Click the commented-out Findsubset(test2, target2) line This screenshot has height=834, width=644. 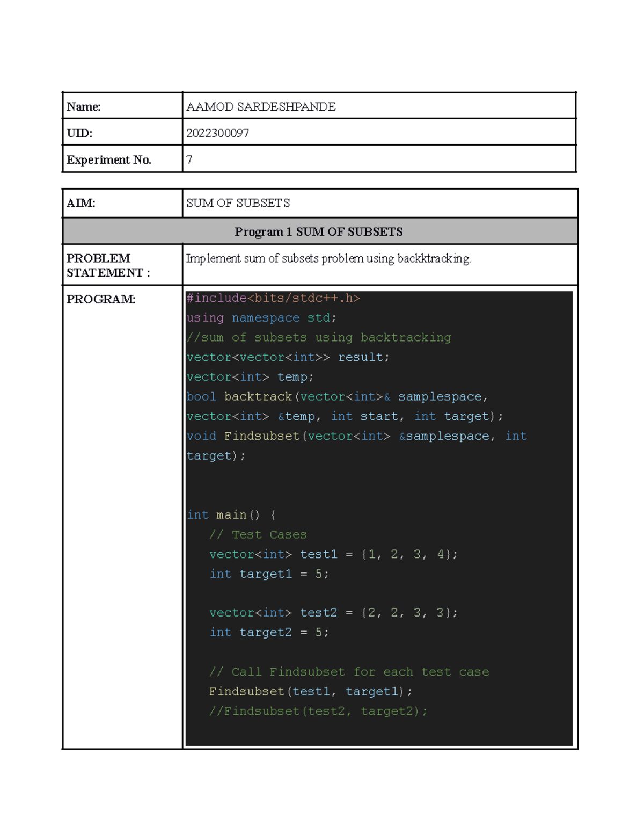pos(318,712)
